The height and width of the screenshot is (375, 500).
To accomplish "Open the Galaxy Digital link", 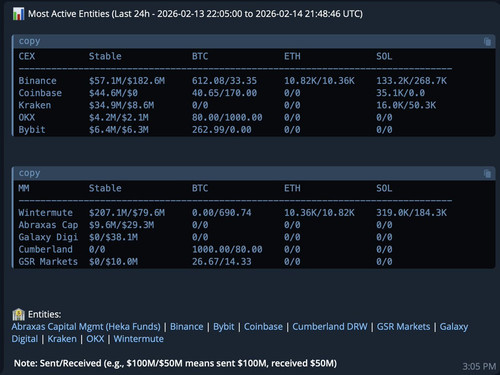I will pyautogui.click(x=454, y=327).
